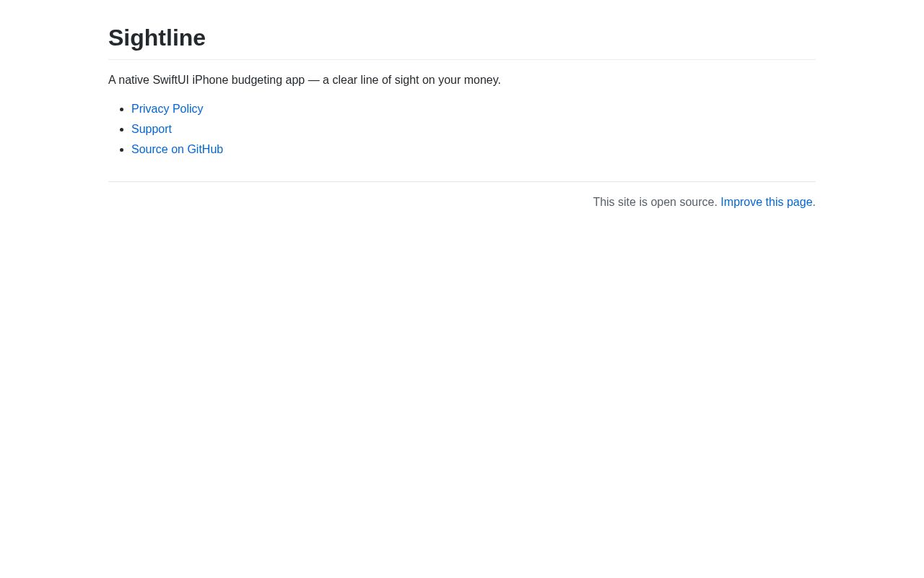Click the SwiftUI iPhone budgeting app description text
The width and height of the screenshot is (924, 578).
click(x=305, y=80)
